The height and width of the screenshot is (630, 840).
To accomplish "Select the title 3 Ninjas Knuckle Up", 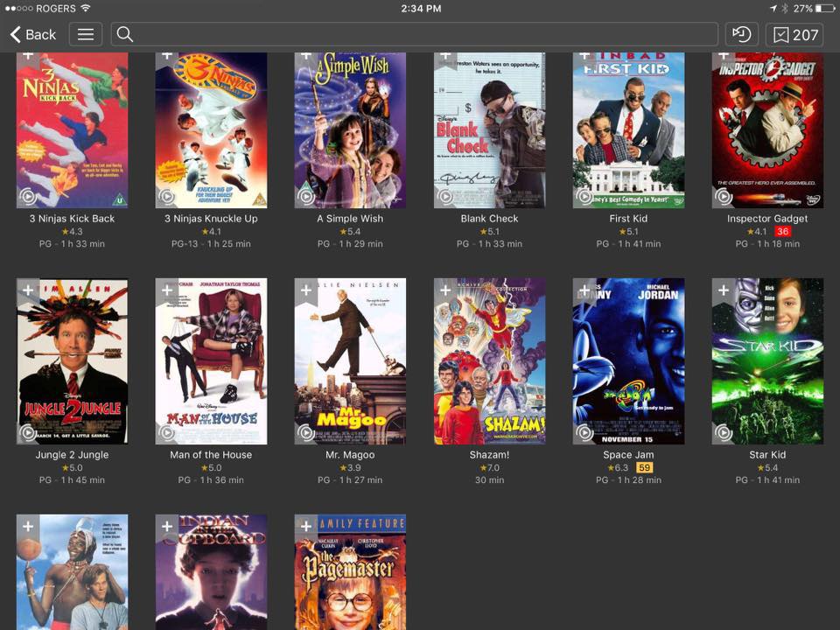I will [x=211, y=219].
